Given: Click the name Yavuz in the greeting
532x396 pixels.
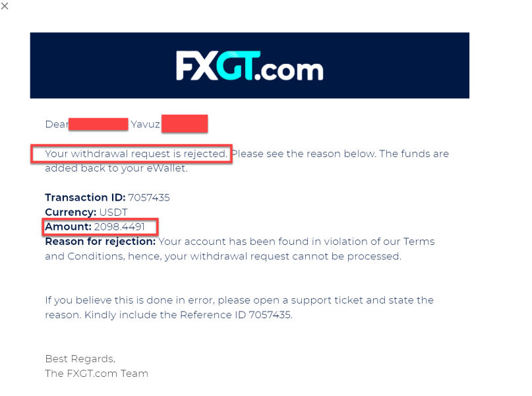Looking at the screenshot, I should click(x=145, y=124).
